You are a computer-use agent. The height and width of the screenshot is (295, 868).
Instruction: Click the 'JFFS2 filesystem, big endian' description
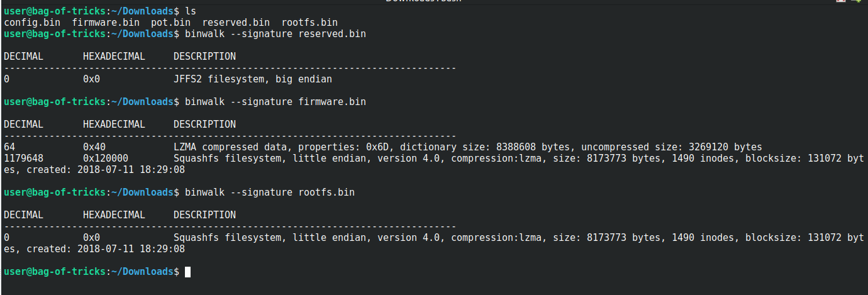click(252, 79)
